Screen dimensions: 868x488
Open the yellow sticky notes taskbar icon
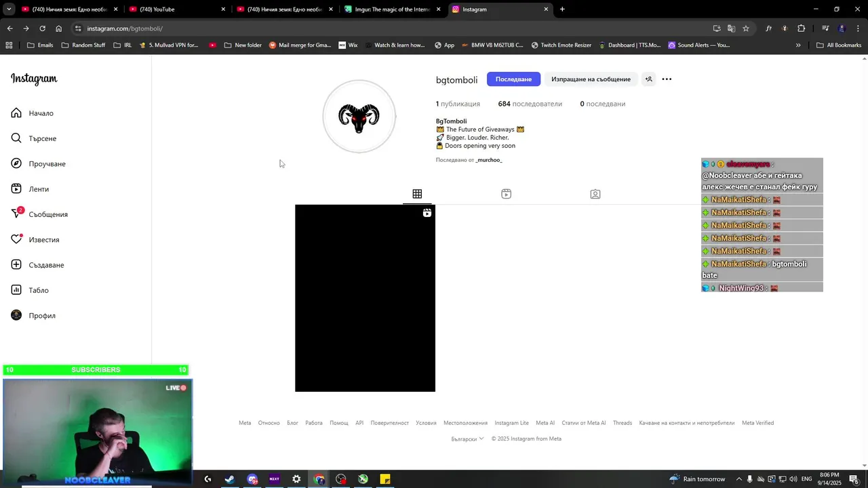(385, 479)
